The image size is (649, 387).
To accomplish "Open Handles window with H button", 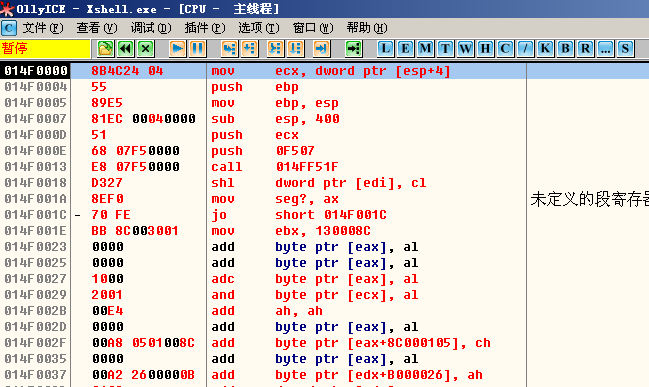I will (485, 49).
